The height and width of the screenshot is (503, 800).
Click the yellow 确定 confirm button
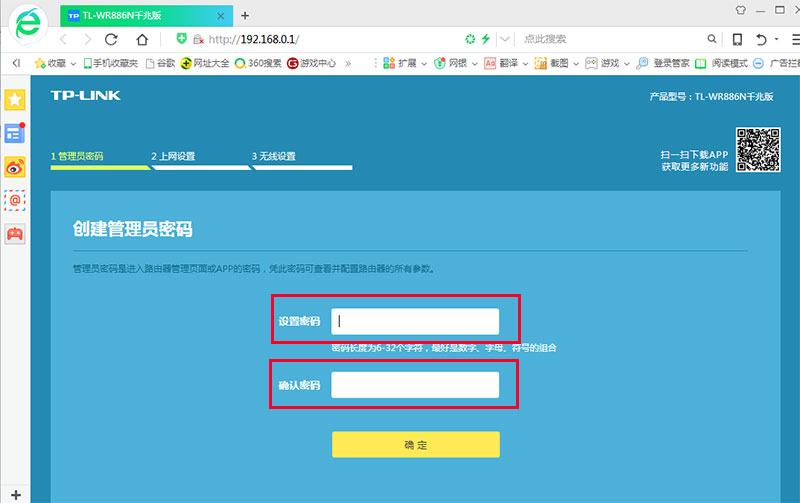coord(416,444)
